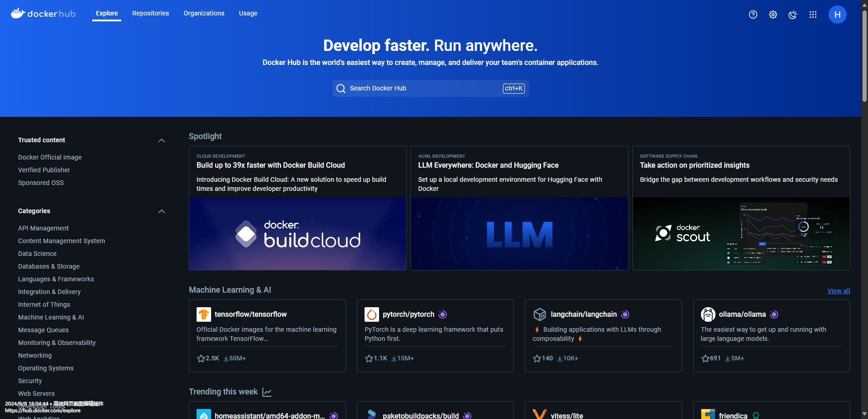Click the vitess logo icon
868x419 pixels.
coord(540,414)
